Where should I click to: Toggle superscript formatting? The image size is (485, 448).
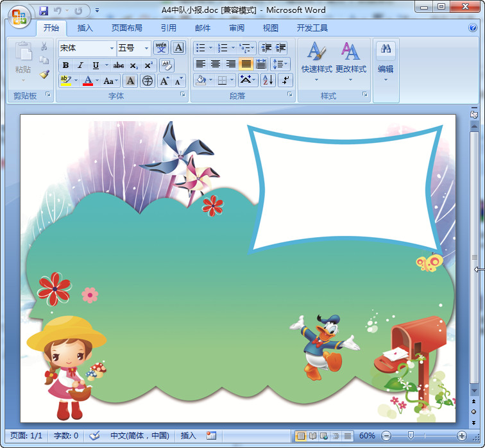149,65
